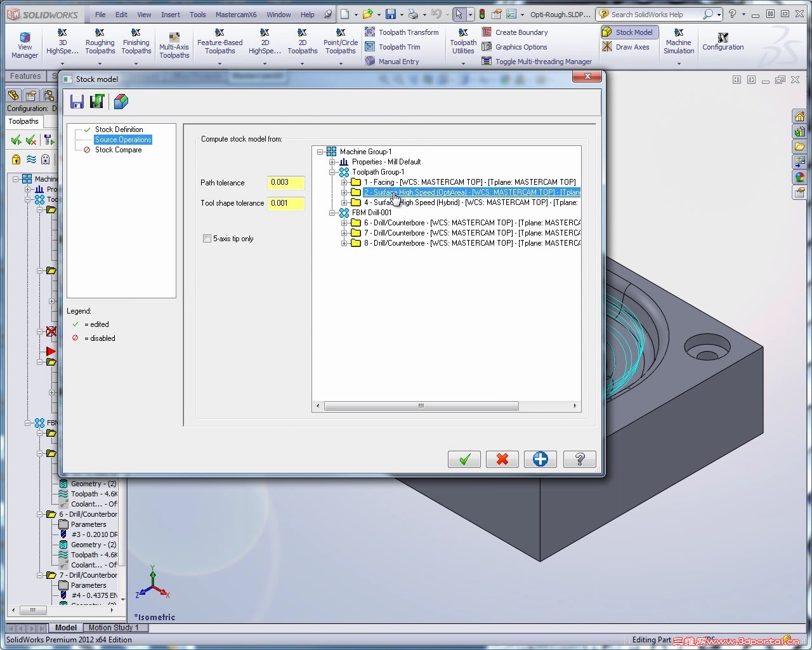Open Appearances color ball in task pane
812x650 pixels.
point(799,177)
